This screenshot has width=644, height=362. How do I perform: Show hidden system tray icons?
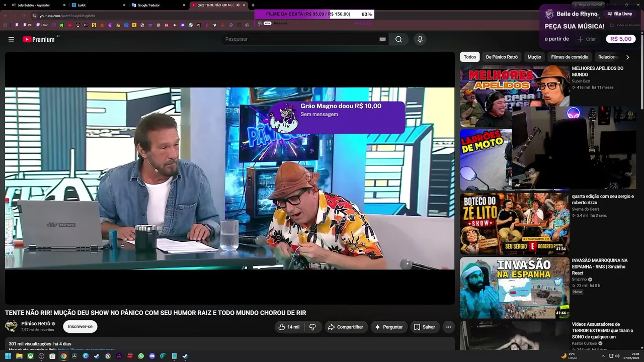coord(603,356)
